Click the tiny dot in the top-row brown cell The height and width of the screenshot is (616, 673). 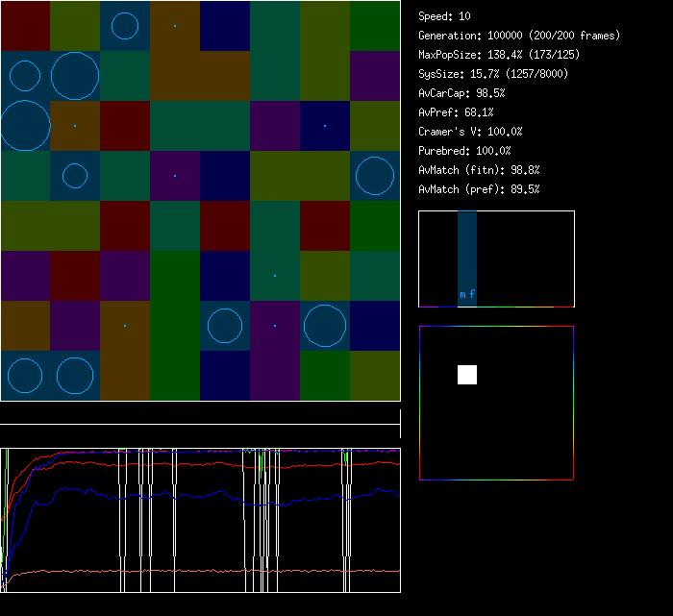(175, 26)
